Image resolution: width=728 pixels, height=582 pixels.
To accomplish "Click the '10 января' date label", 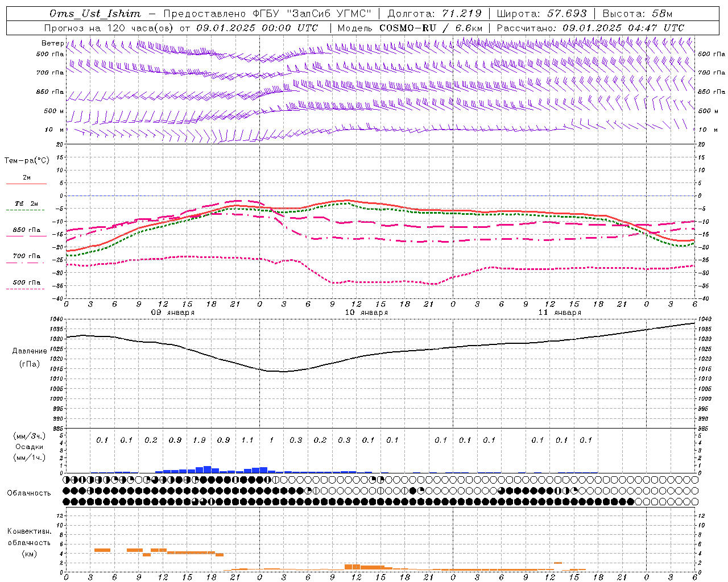I will tap(366, 313).
